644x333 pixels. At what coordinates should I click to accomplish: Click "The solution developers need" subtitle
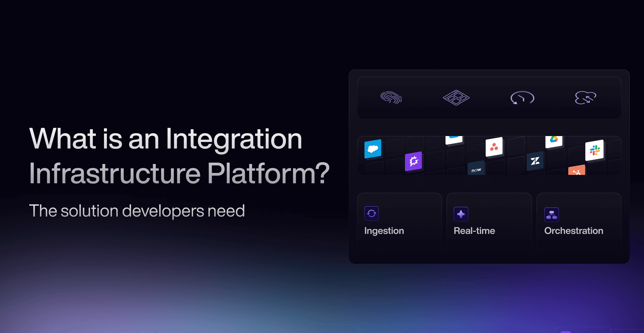[137, 211]
